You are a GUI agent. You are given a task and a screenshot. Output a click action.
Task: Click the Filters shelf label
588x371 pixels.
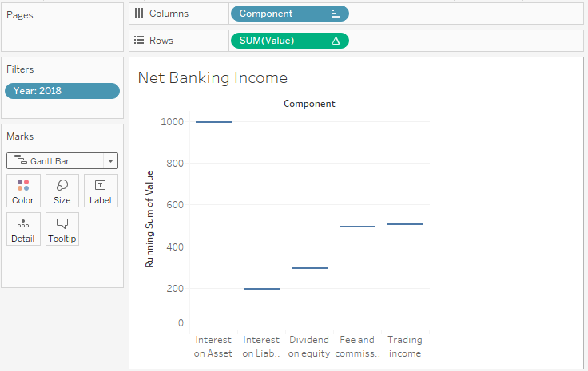tap(20, 69)
